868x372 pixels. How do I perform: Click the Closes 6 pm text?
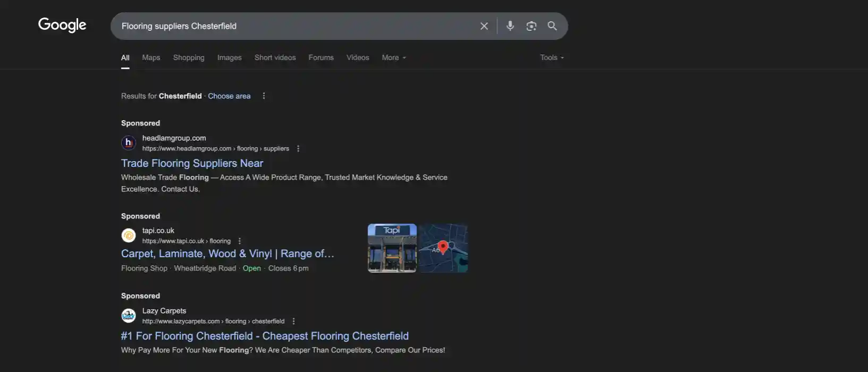[x=288, y=268]
